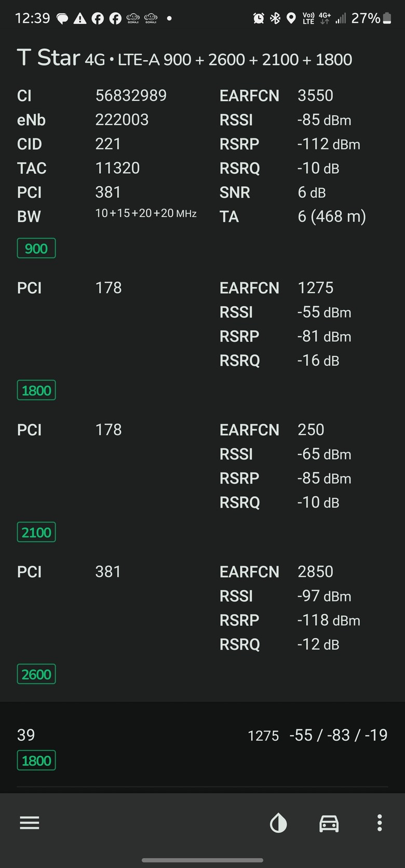The height and width of the screenshot is (868, 405).
Task: Open the three-dot overflow menu
Action: tap(380, 823)
